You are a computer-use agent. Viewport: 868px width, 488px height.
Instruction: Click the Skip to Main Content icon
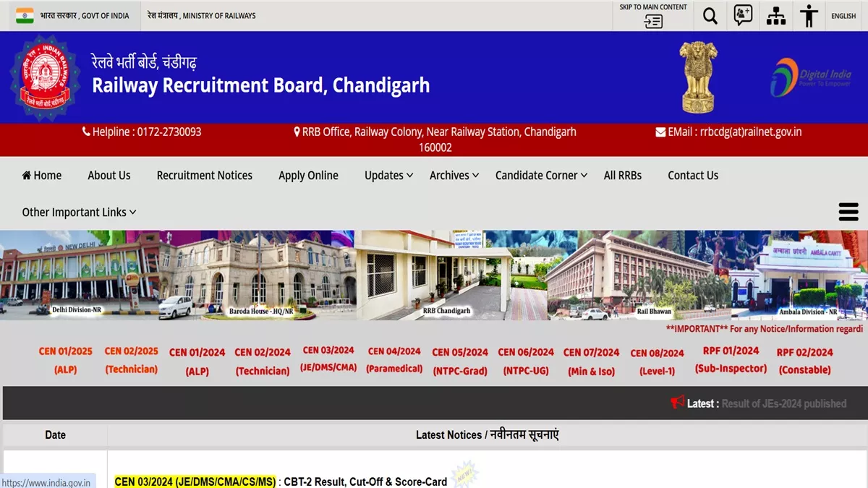coord(653,22)
